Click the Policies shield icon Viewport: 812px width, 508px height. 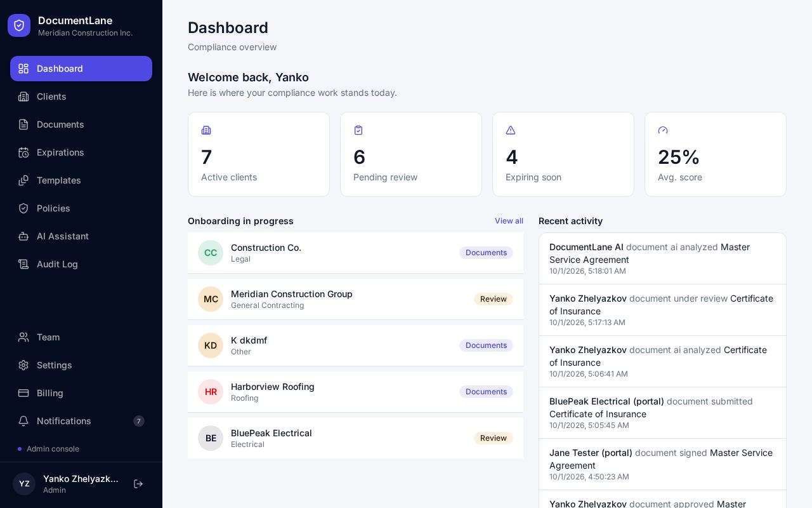pos(23,208)
